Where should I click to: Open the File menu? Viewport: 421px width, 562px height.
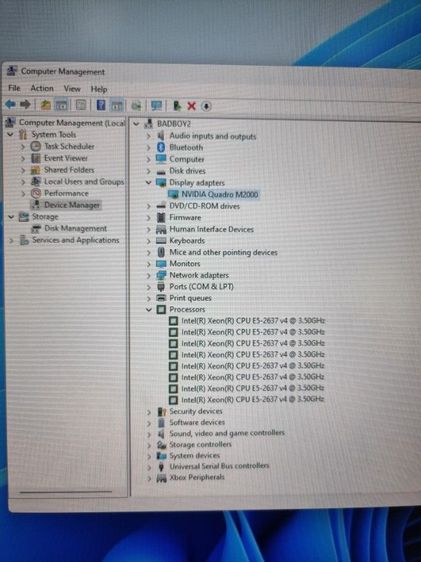(x=14, y=88)
